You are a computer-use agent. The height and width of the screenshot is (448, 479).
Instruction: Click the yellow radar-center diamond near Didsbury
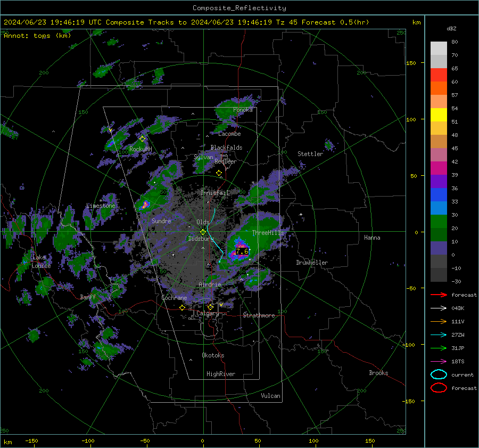(203, 232)
